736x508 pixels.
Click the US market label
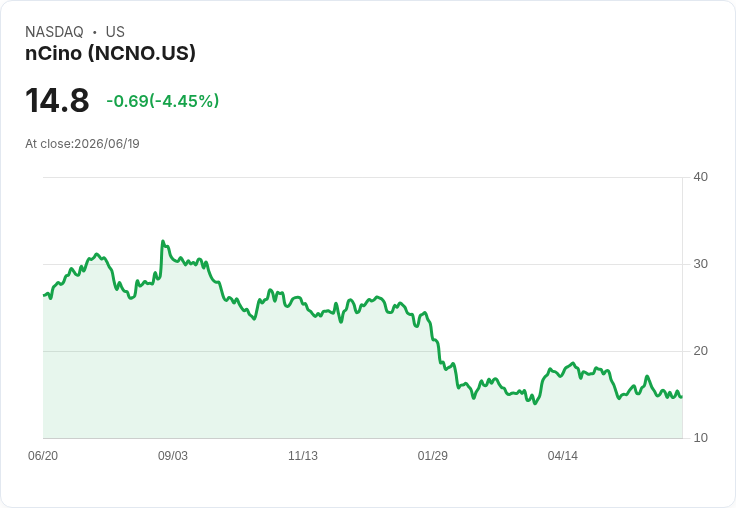point(115,32)
